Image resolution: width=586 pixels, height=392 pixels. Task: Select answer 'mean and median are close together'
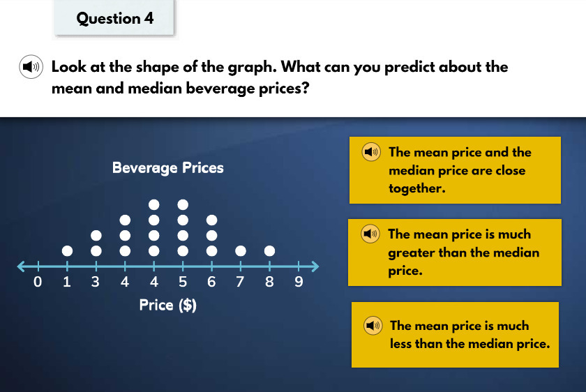tap(455, 170)
